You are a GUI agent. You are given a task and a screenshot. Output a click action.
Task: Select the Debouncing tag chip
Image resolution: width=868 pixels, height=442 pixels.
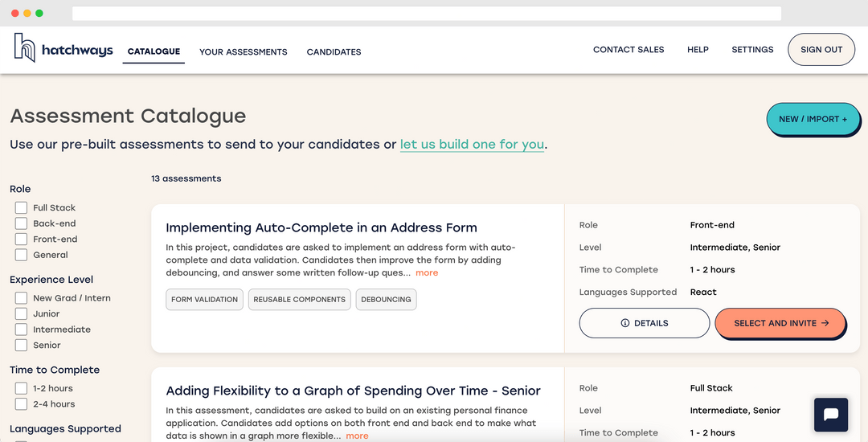click(386, 300)
